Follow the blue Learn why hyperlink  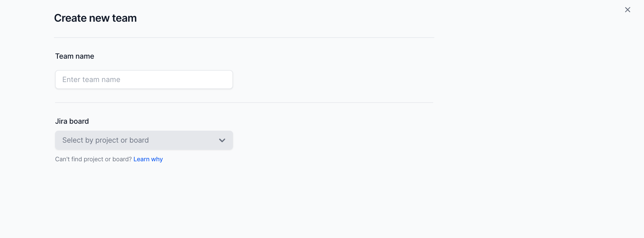(x=148, y=159)
